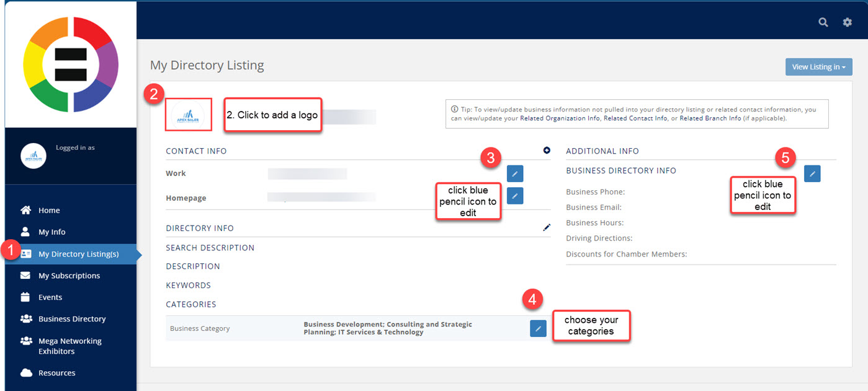Open the View Listing in dropdown
The width and height of the screenshot is (868, 391).
point(819,67)
